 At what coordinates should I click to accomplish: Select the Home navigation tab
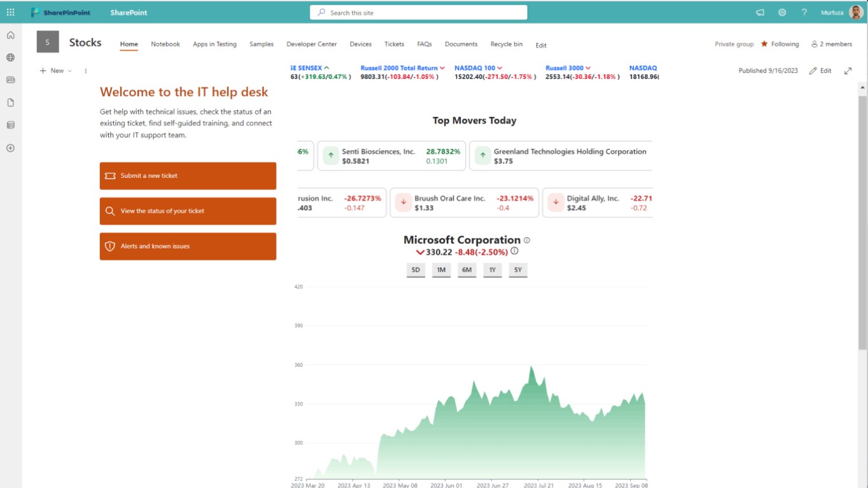129,44
